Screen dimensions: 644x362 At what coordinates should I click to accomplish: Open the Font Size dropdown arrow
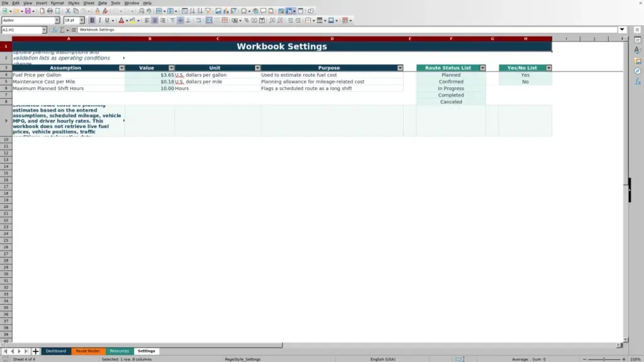[82, 20]
